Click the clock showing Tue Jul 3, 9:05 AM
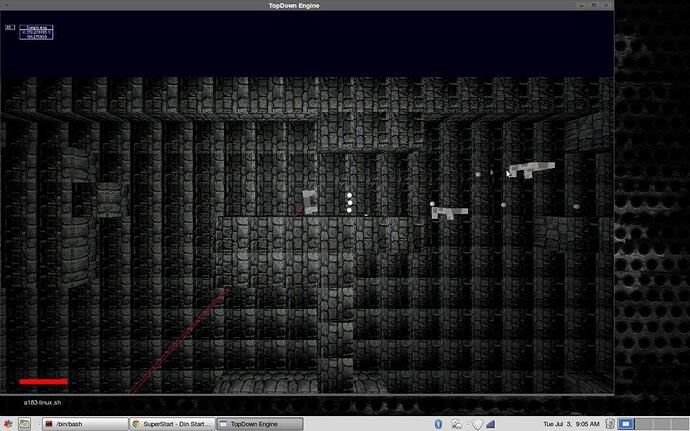 click(571, 424)
